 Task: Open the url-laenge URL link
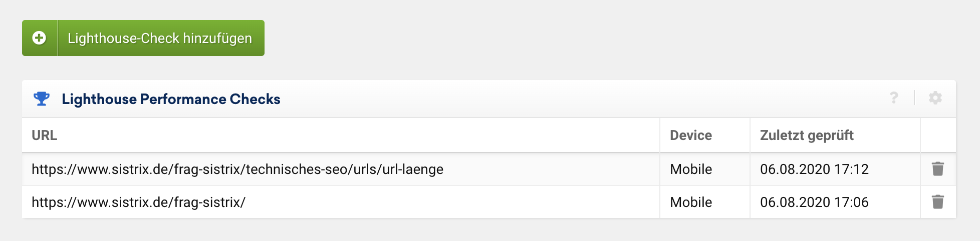pos(237,169)
